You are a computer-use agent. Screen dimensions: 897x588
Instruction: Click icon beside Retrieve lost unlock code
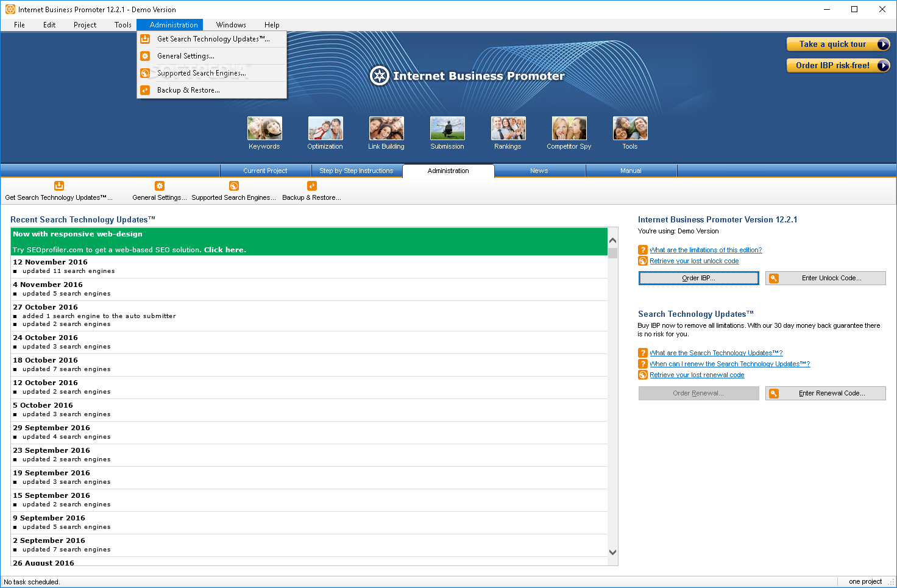(x=643, y=261)
